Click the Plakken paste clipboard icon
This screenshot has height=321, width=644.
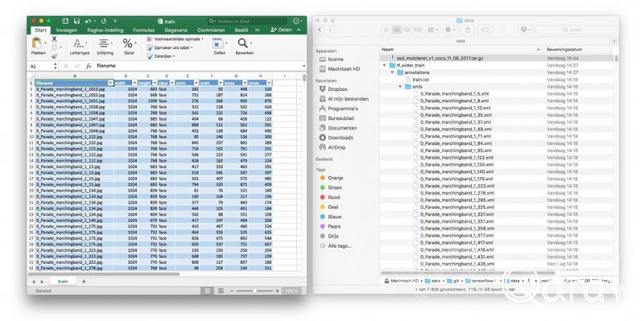tap(37, 43)
